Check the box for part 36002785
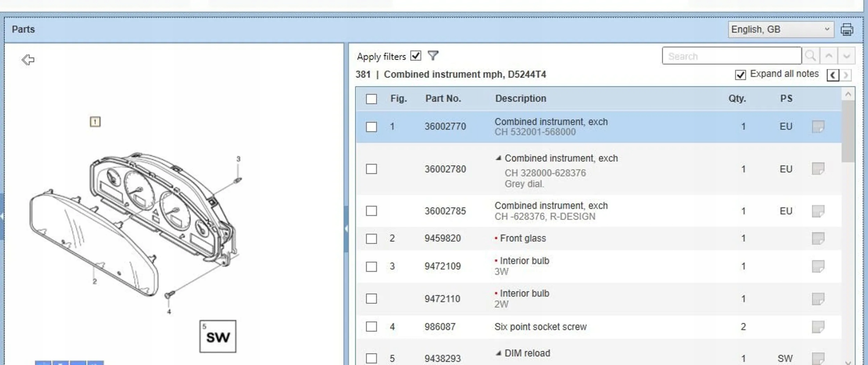Viewport: 868px width, 365px height. tap(371, 211)
